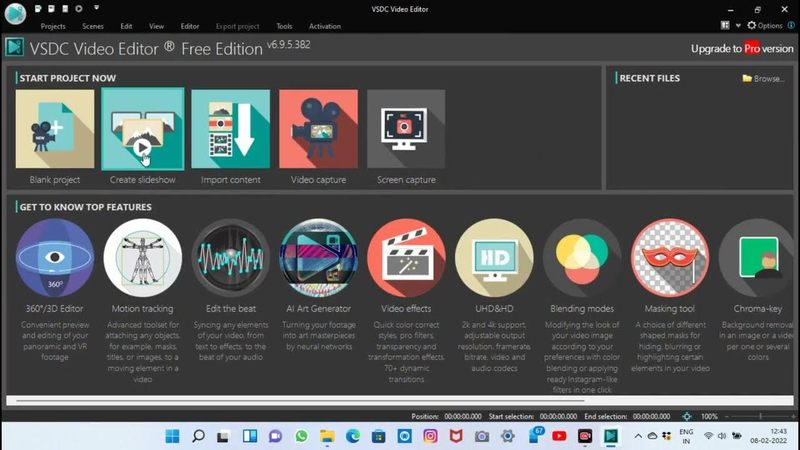Click the zoom out minus button
This screenshot has height=450, width=800.
coord(727,416)
